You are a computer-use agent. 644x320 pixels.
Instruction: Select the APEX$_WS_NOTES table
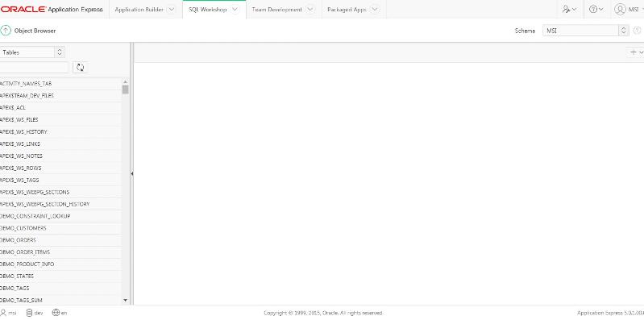pos(60,156)
